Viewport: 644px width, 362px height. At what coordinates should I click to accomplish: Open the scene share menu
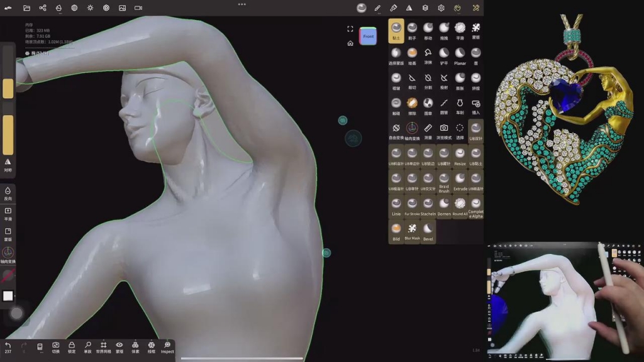click(42, 8)
